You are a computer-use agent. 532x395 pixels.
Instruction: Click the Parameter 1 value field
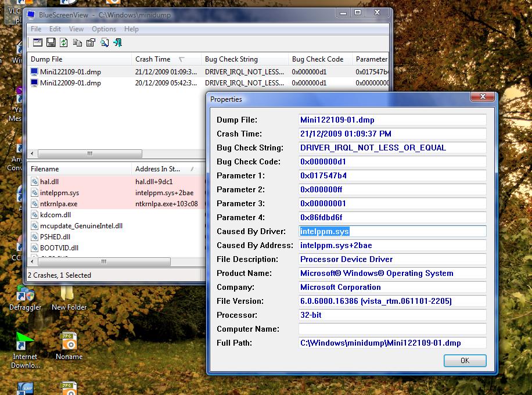pyautogui.click(x=392, y=175)
